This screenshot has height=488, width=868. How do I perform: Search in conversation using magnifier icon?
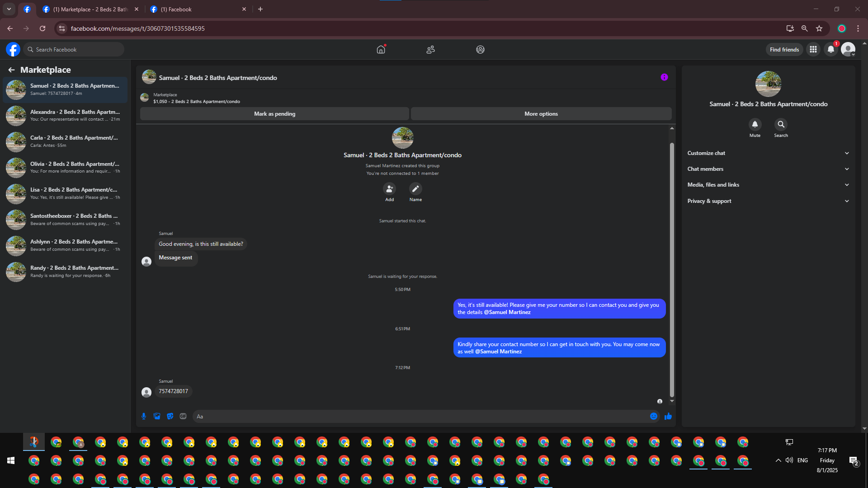pyautogui.click(x=781, y=124)
